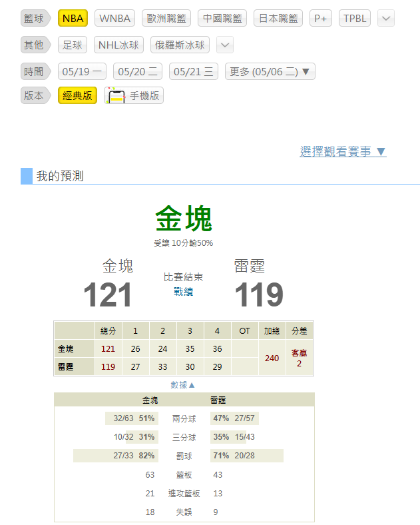
Task: Click the 雷霆 row label in score table
Action: pyautogui.click(x=75, y=366)
